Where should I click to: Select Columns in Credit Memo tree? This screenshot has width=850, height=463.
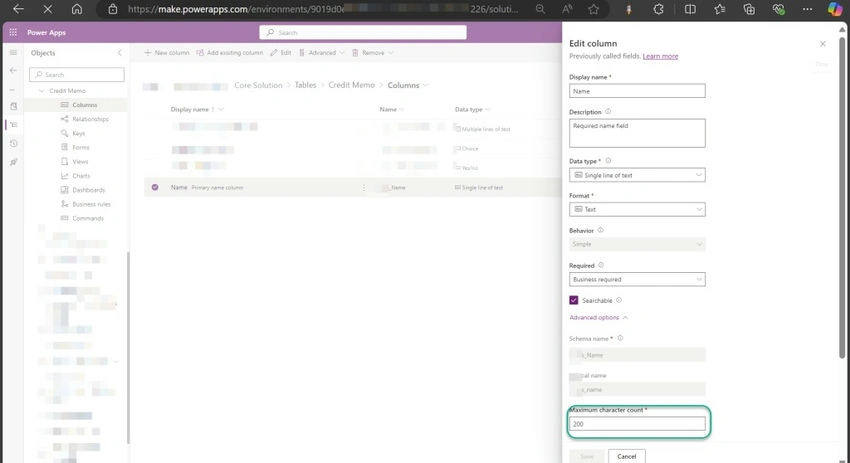(85, 105)
